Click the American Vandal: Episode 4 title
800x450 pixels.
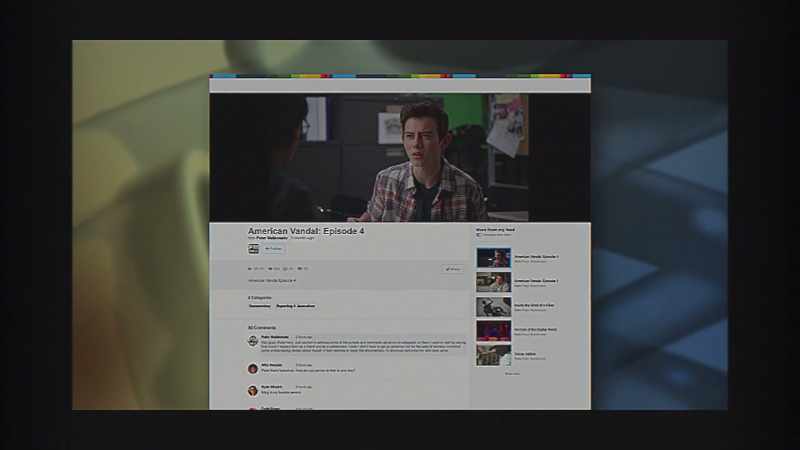[x=306, y=231]
